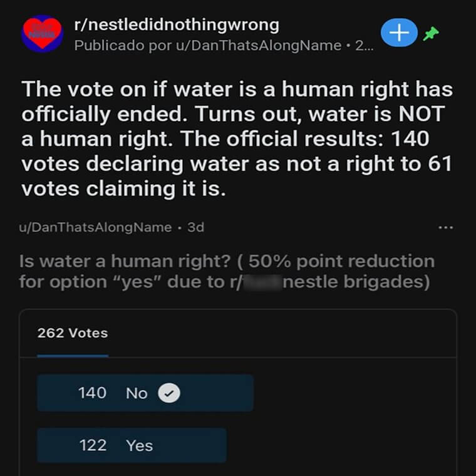Screen dimensions: 476x476
Task: Tap the 140 vote count number
Action: [92, 393]
